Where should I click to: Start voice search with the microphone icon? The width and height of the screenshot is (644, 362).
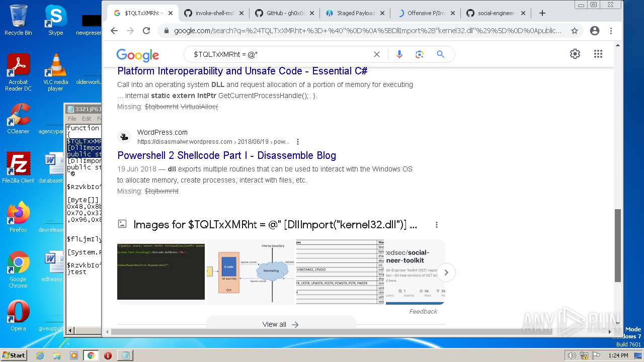point(399,54)
